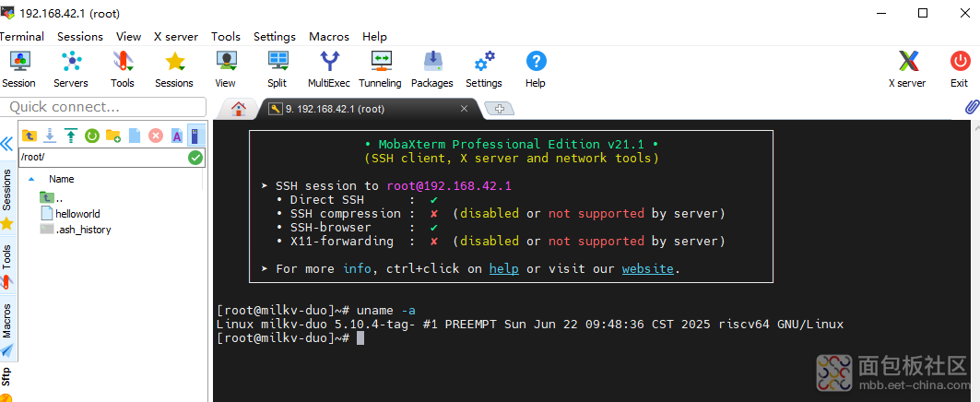Click the red Exit power button

[960, 69]
